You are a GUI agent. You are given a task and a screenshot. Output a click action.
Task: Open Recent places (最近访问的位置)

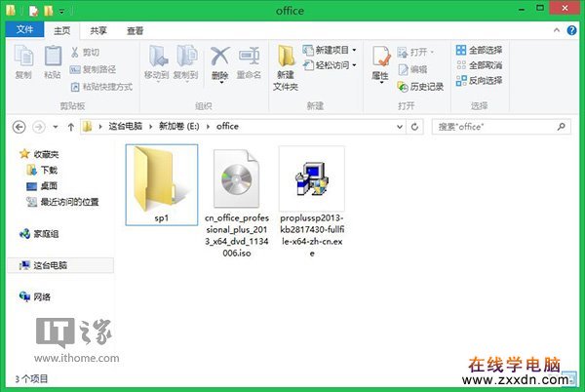(x=62, y=202)
